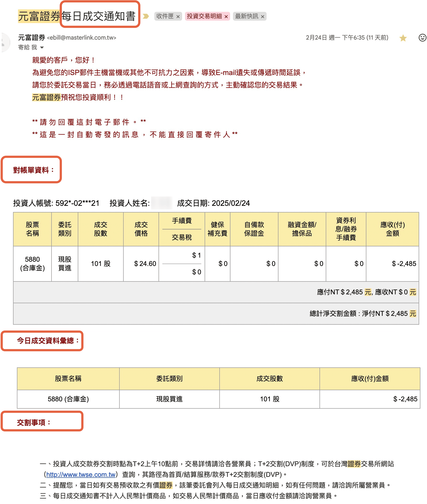Click the importance marker arrow beside subject
The width and height of the screenshot is (427, 504).
[146, 16]
